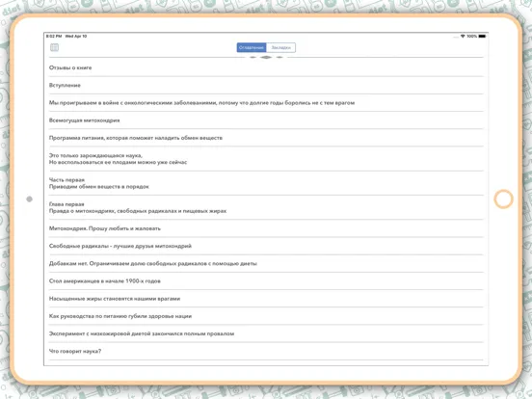The height and width of the screenshot is (399, 532).
Task: Select Эксперимент с низкожировой диетой закончился полным провалом
Action: pos(266,333)
